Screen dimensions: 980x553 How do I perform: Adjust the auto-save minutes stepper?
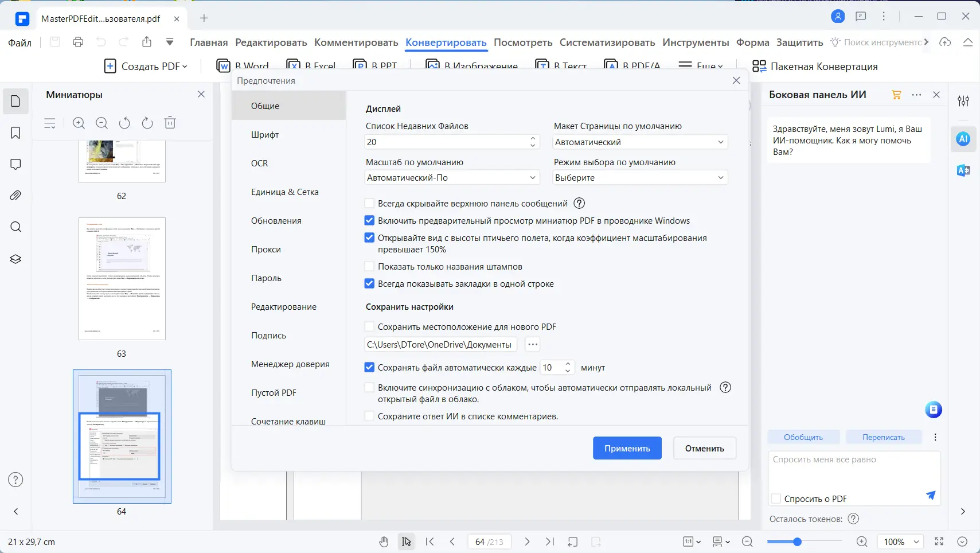click(568, 367)
